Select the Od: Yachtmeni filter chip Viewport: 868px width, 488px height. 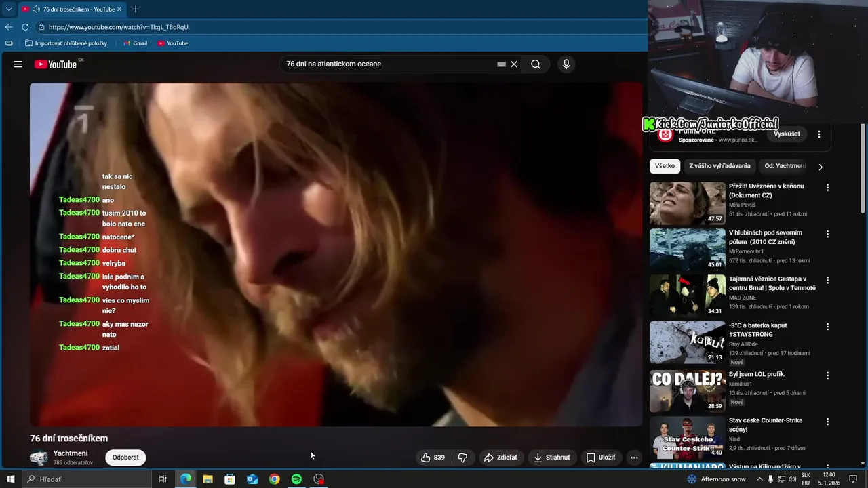785,166
